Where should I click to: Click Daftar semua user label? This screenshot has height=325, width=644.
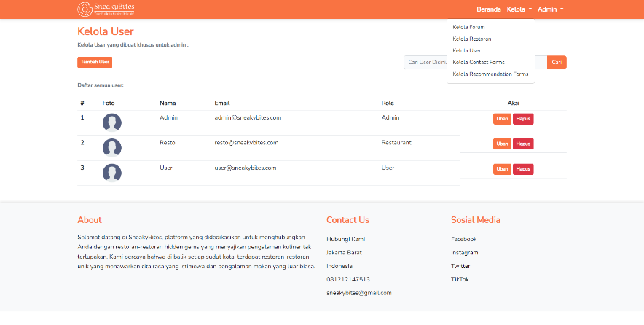pyautogui.click(x=101, y=85)
